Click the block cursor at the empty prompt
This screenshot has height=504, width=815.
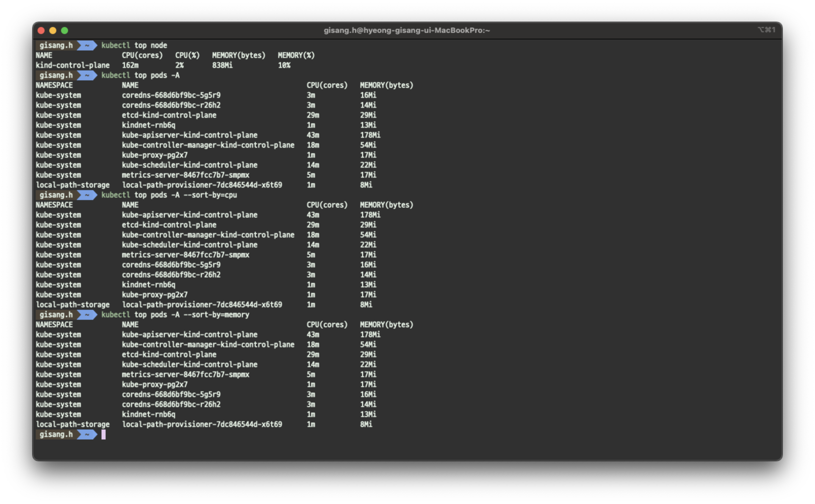104,434
